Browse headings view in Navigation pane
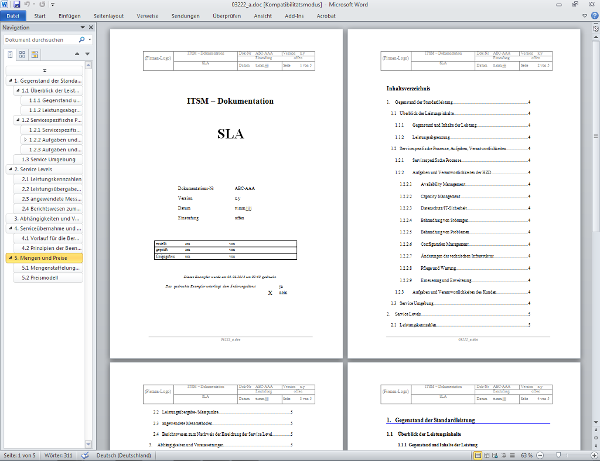The height and width of the screenshot is (461, 600). 10,54
